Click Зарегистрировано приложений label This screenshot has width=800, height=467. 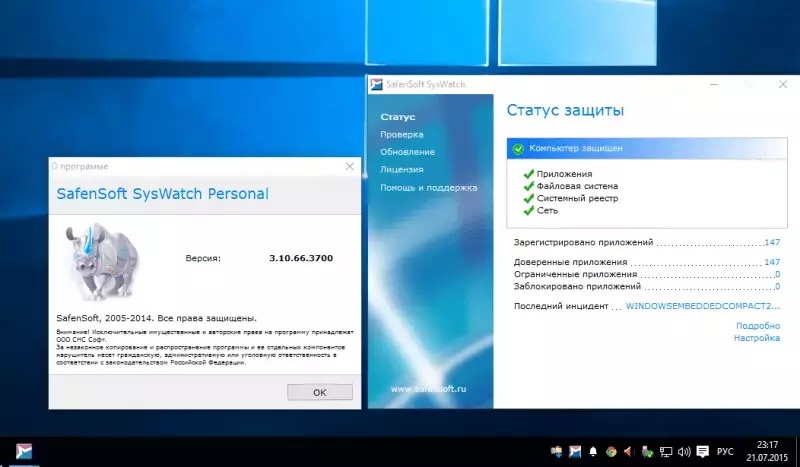pyautogui.click(x=583, y=242)
